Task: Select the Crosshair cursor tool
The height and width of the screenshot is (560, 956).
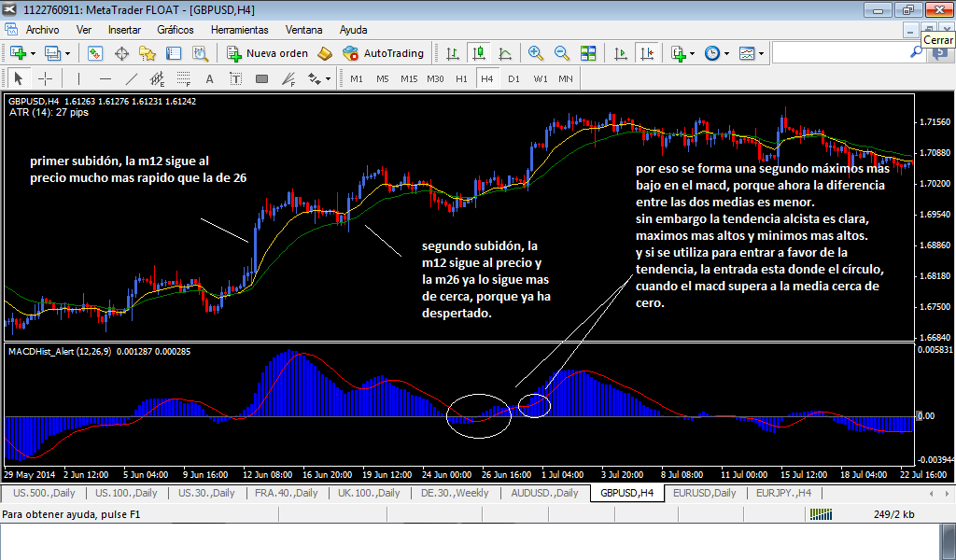Action: click(45, 78)
